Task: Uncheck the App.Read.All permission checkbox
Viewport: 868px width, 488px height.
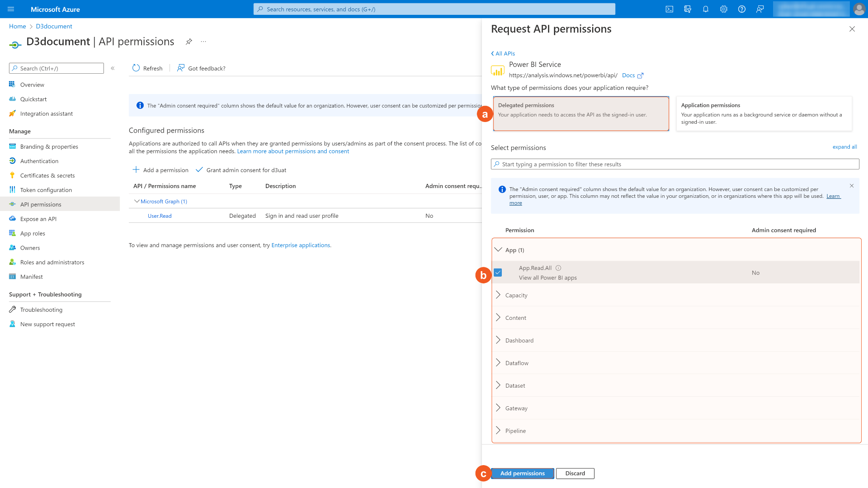Action: click(x=498, y=272)
